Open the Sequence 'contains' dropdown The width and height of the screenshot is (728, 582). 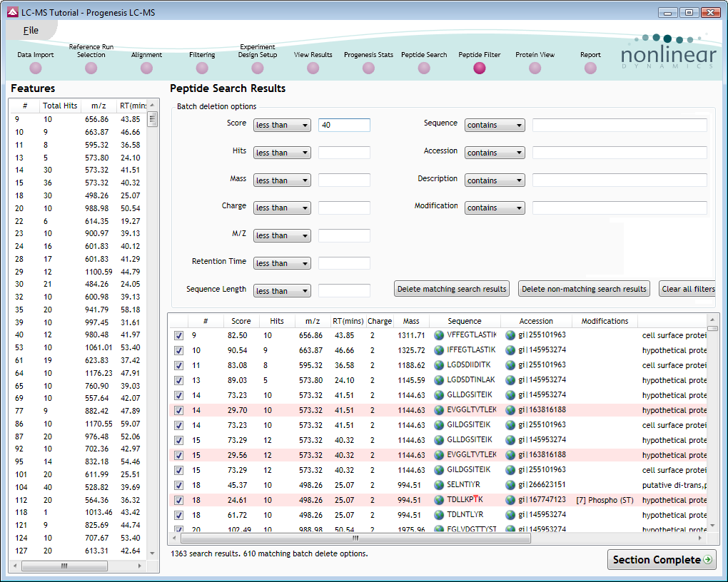pos(495,125)
